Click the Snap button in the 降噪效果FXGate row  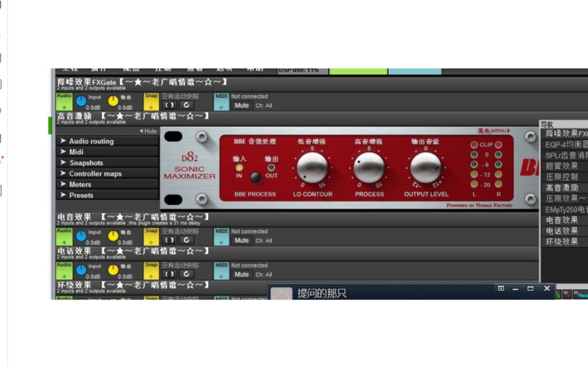click(151, 102)
